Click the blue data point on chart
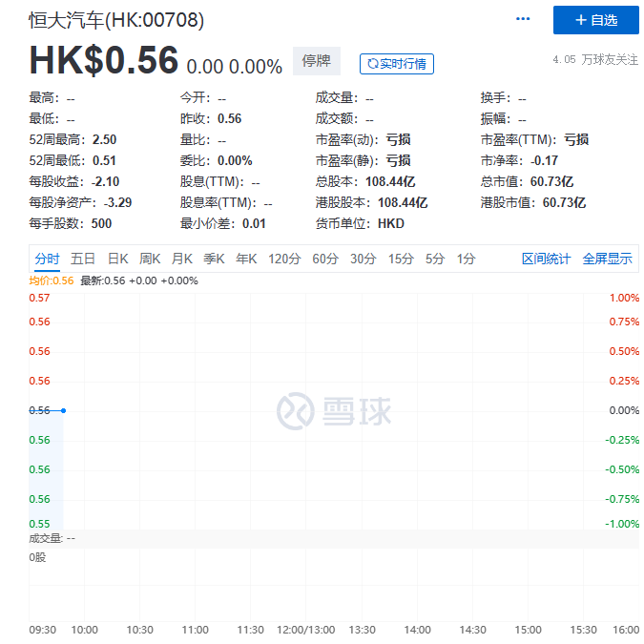 pyautogui.click(x=63, y=410)
